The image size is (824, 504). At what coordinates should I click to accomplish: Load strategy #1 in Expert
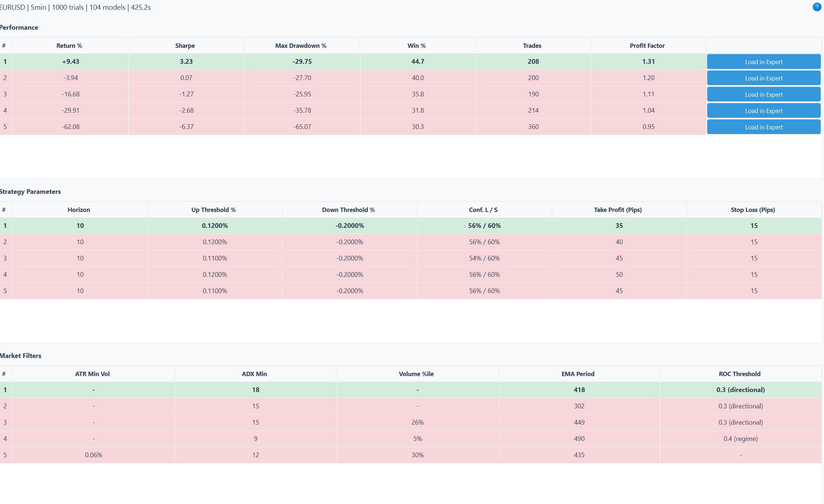(763, 62)
